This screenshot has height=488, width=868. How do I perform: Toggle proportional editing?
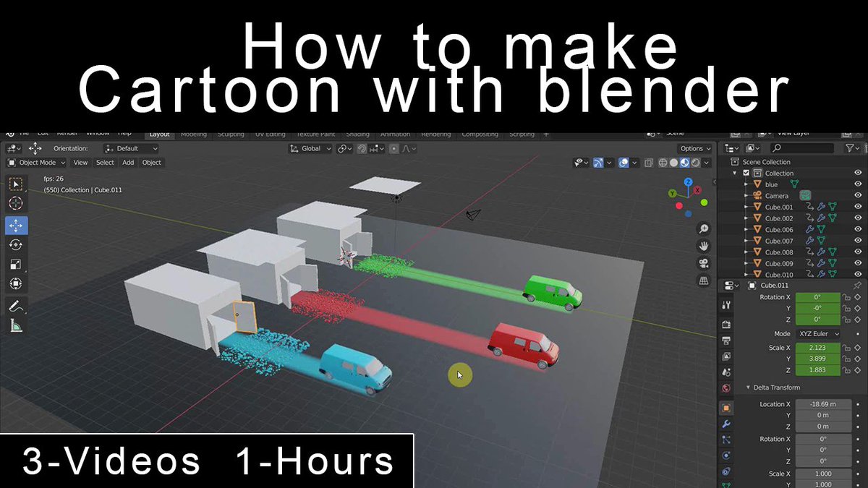pos(393,148)
